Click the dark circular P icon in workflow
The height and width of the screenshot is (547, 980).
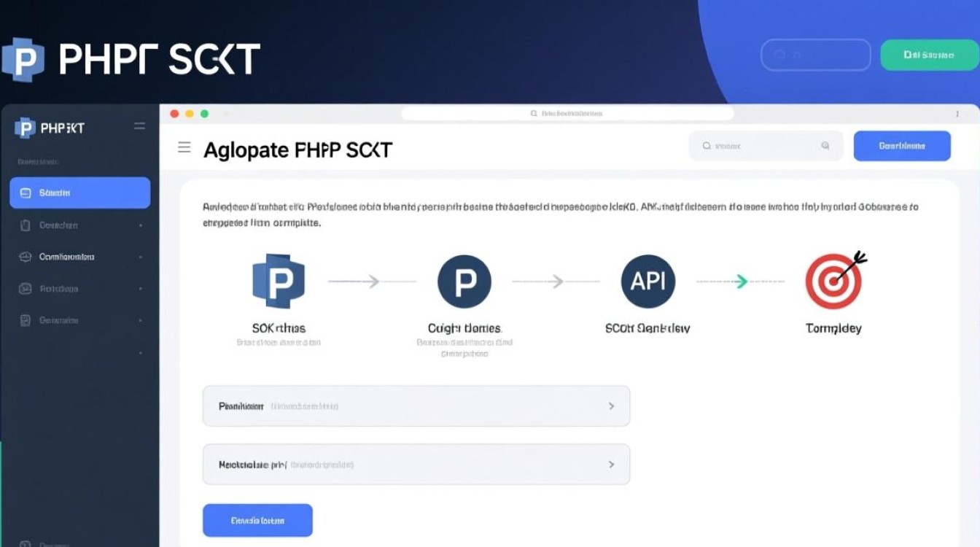click(x=464, y=282)
